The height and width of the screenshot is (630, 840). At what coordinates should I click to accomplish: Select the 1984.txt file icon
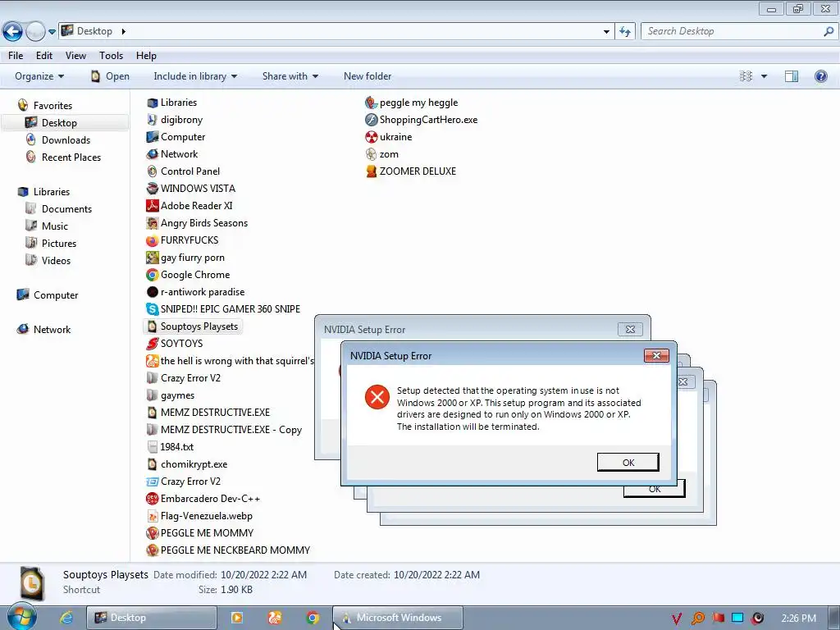tap(152, 447)
